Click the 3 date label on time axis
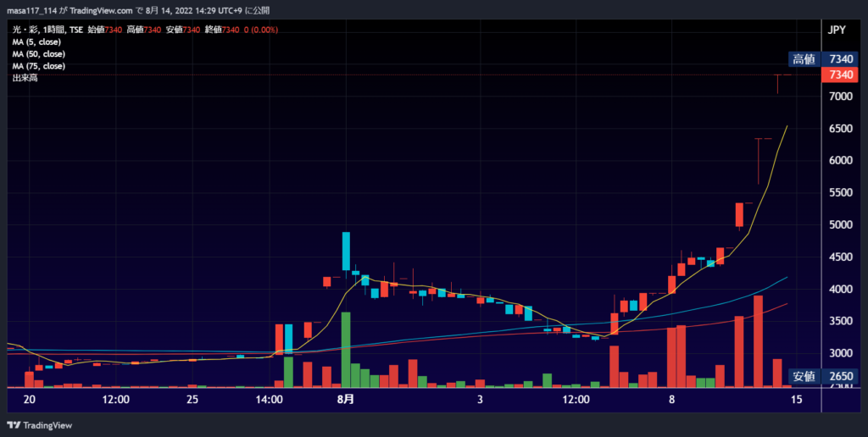Image resolution: width=868 pixels, height=437 pixels. [480, 400]
